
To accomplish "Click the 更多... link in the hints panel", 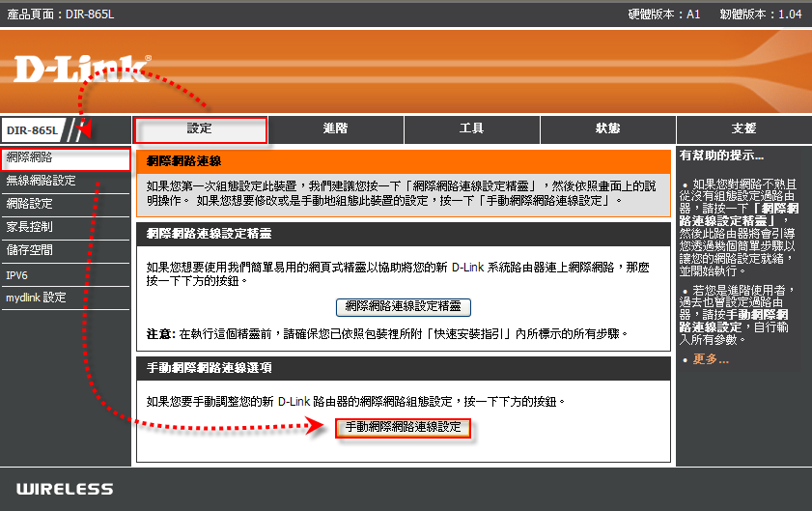I will coord(711,359).
